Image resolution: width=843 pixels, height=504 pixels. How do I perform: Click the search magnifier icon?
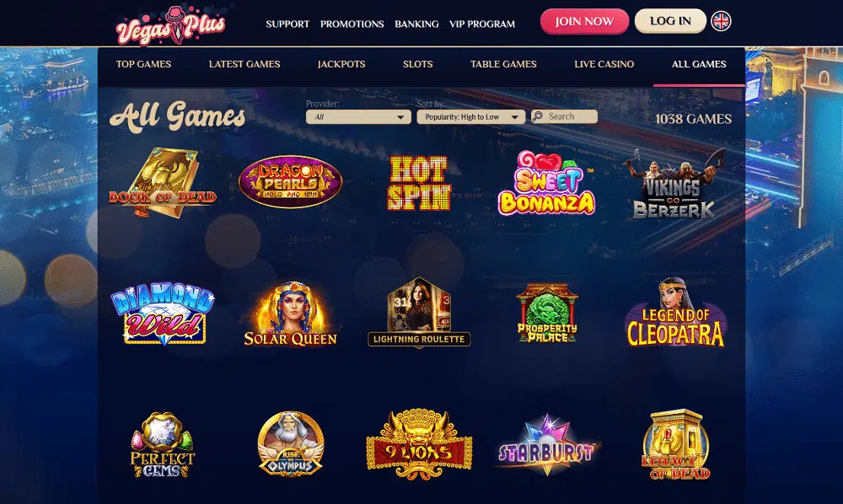537,116
